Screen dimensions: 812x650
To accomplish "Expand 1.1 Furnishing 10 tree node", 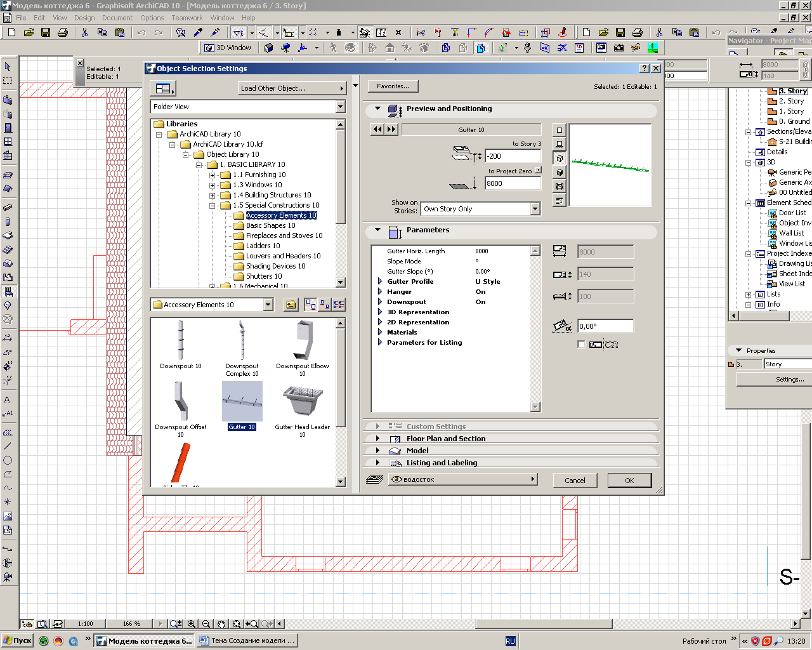I will coord(213,175).
